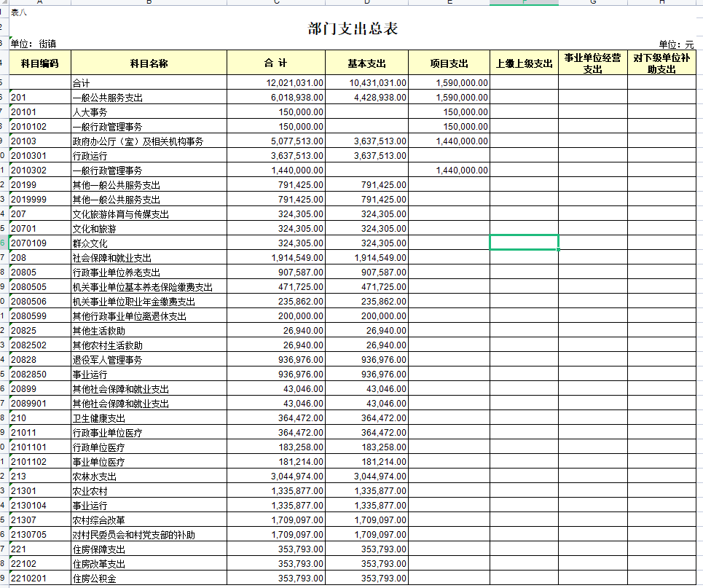Click the title 部门支出总表

[x=353, y=28]
